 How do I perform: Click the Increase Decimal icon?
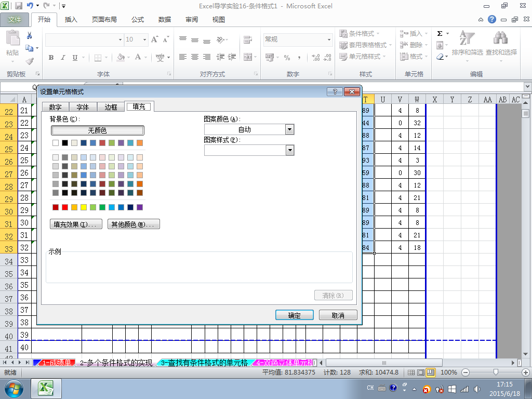point(315,58)
